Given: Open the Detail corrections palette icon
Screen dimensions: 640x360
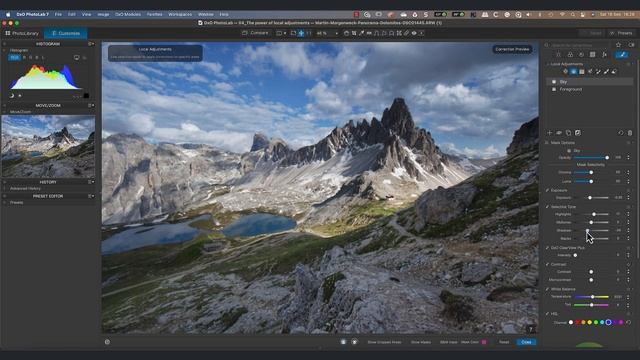Looking at the screenshot, I should point(581,54).
